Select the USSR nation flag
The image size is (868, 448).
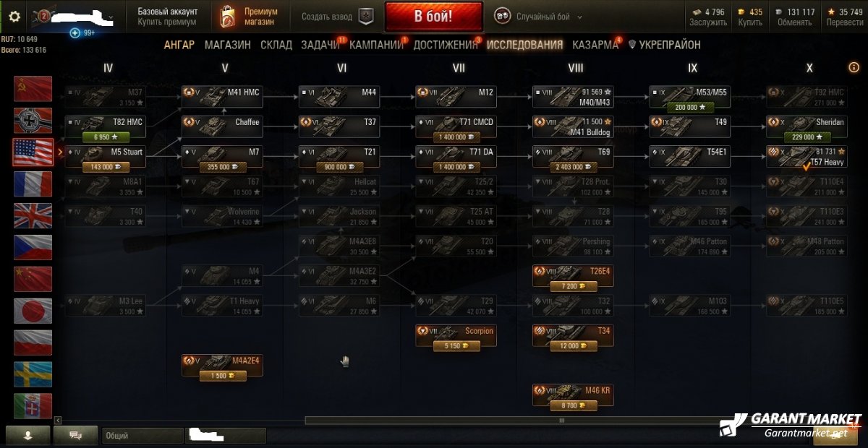click(33, 88)
